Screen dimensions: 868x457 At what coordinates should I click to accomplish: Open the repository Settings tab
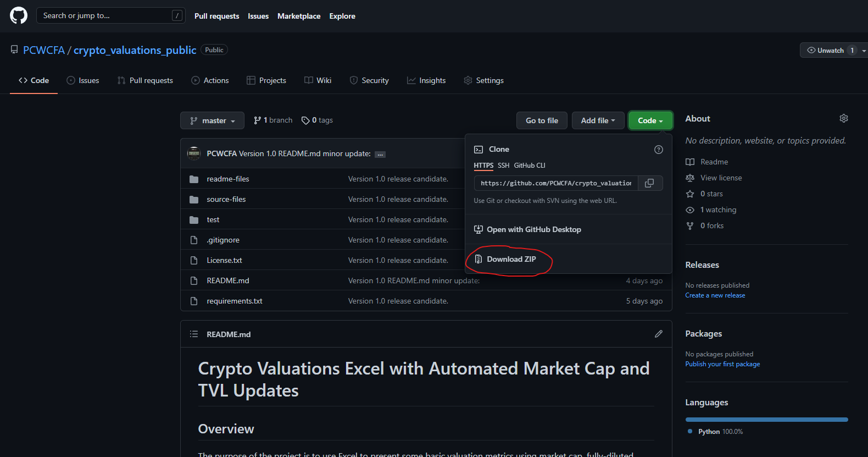483,80
